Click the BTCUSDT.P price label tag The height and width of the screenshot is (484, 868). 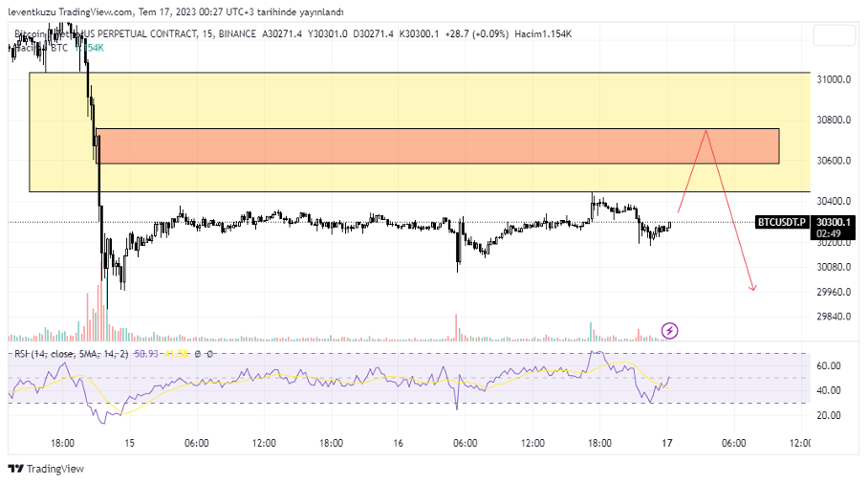(x=782, y=222)
